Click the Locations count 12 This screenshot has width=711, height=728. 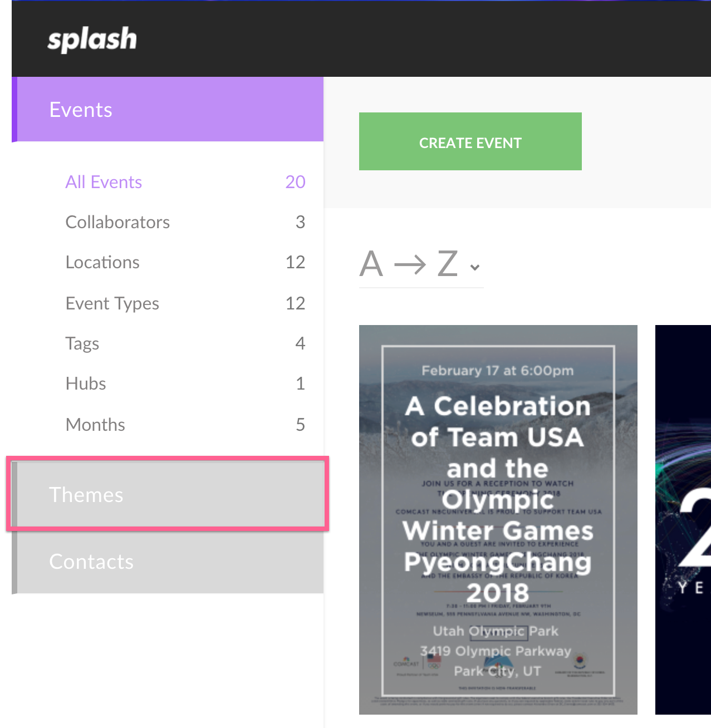[x=295, y=262]
